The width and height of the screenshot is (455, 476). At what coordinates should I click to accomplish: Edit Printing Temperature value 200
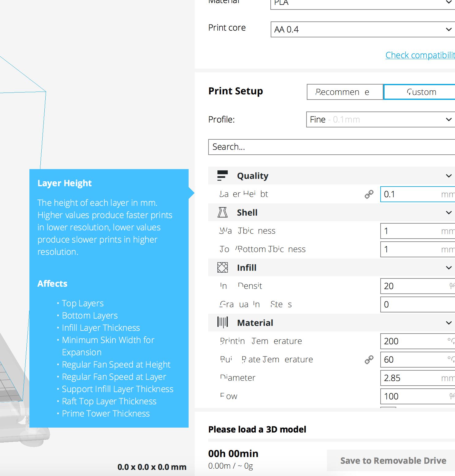[x=418, y=341]
